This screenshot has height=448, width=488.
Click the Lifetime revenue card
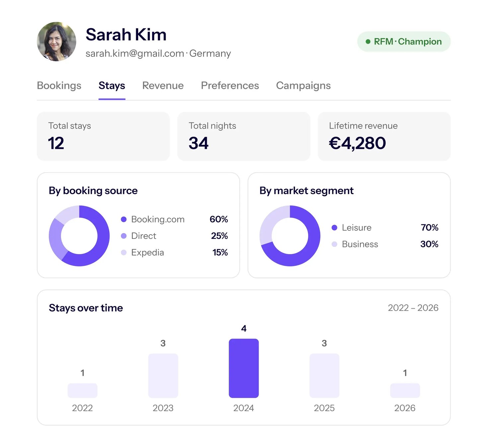tap(384, 136)
